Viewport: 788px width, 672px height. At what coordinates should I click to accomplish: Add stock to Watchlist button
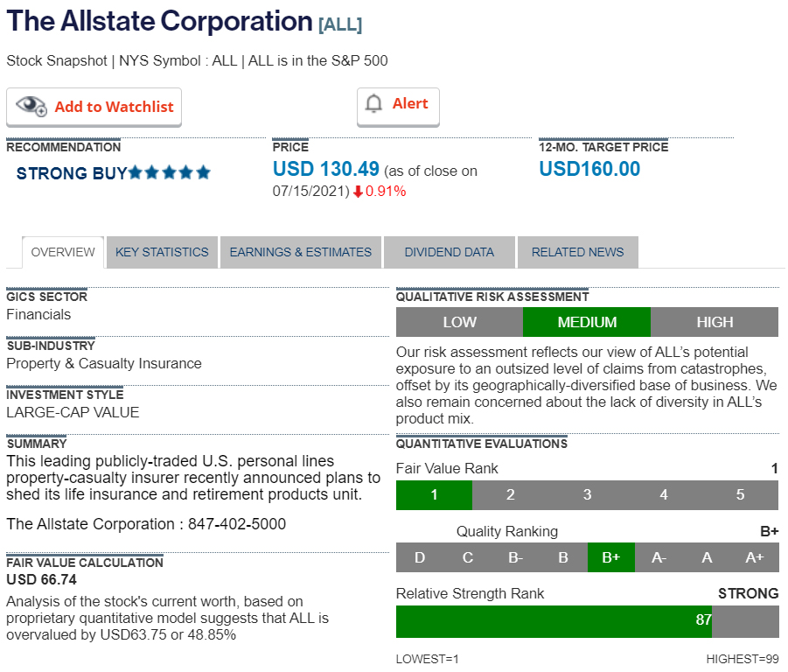94,107
